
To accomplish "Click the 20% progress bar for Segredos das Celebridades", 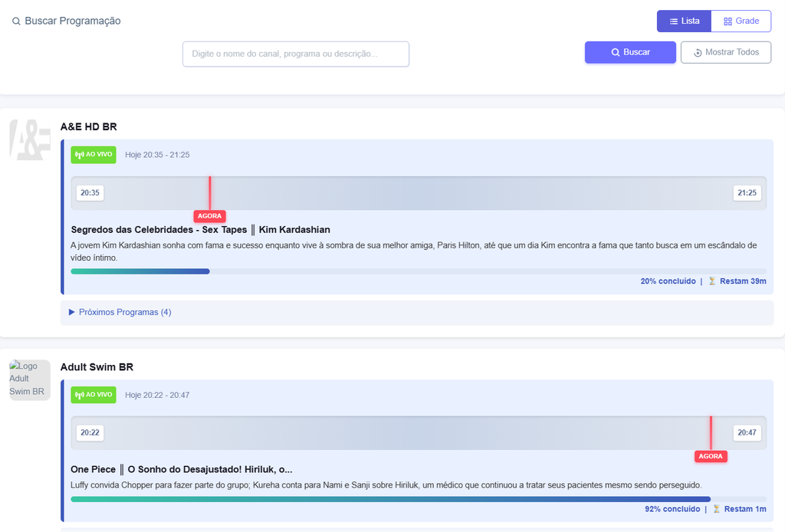I will [419, 271].
